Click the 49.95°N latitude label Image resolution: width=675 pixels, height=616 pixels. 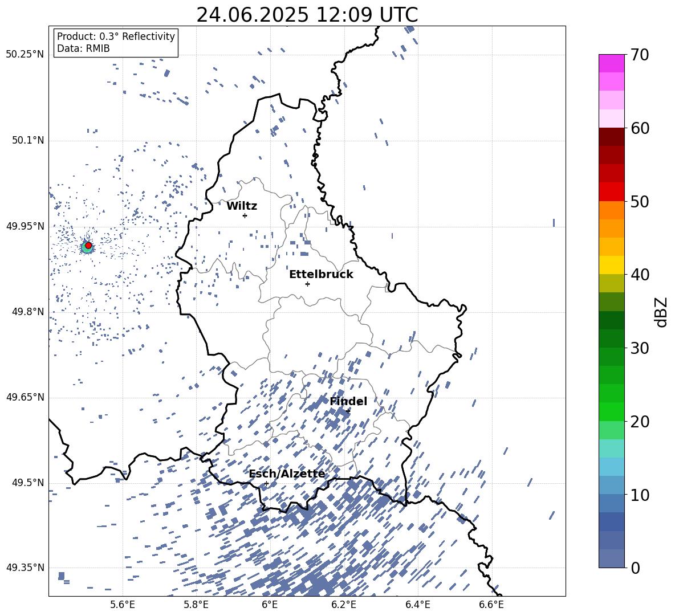(25, 226)
